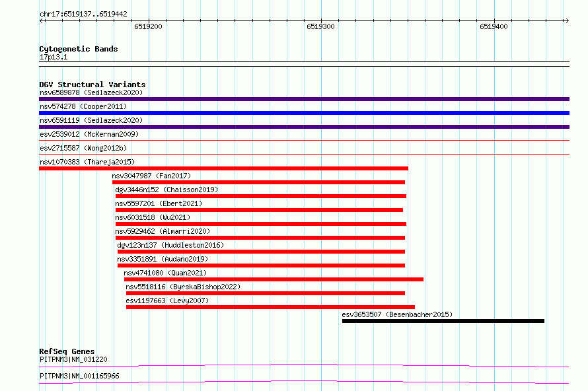This screenshot has width=588, height=391.
Task: Click the red bar under esv1197663 (Levy2007)
Action: click(x=270, y=307)
